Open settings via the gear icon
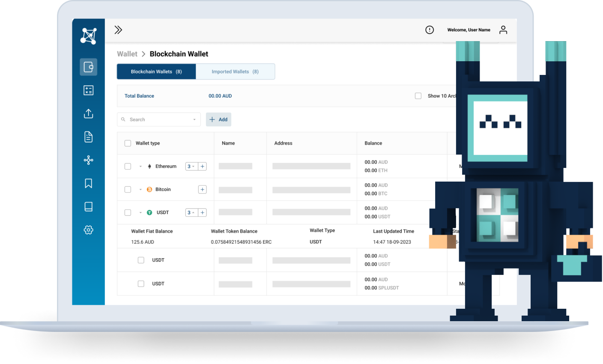 (88, 230)
